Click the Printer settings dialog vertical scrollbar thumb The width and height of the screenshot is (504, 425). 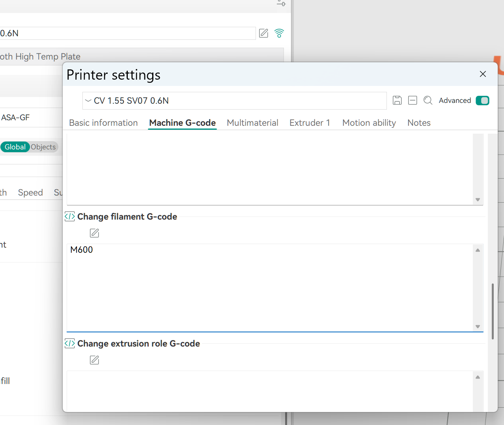[x=493, y=311]
